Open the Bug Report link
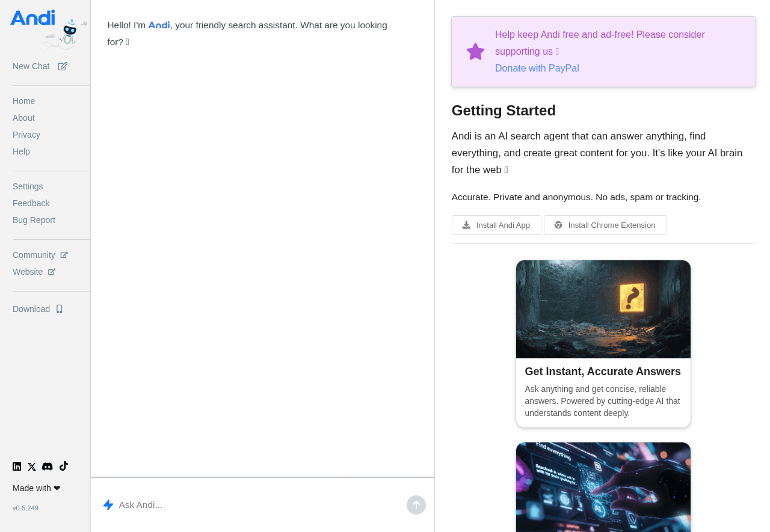770x532 pixels. click(34, 220)
